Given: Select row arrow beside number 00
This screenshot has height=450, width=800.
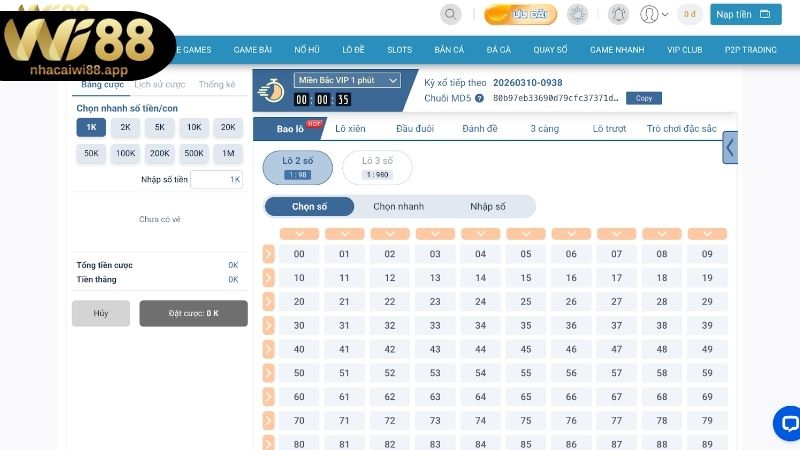Looking at the screenshot, I should [268, 254].
